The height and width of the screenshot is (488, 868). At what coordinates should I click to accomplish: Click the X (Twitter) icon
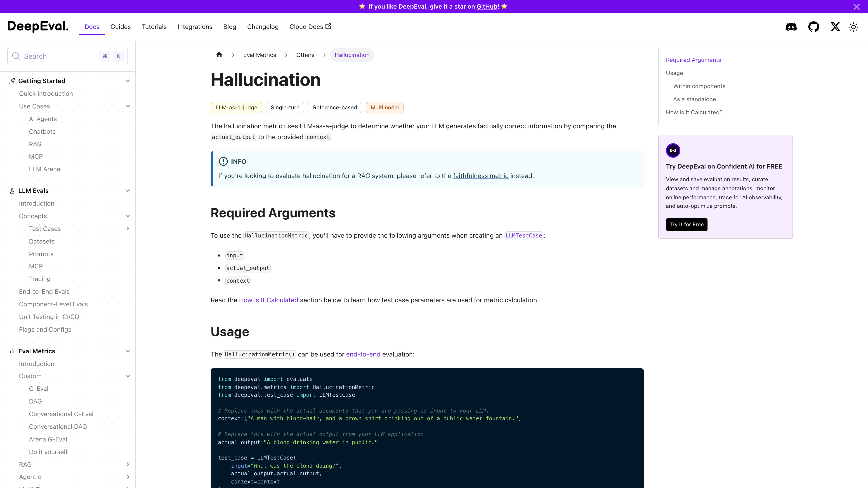pyautogui.click(x=835, y=27)
